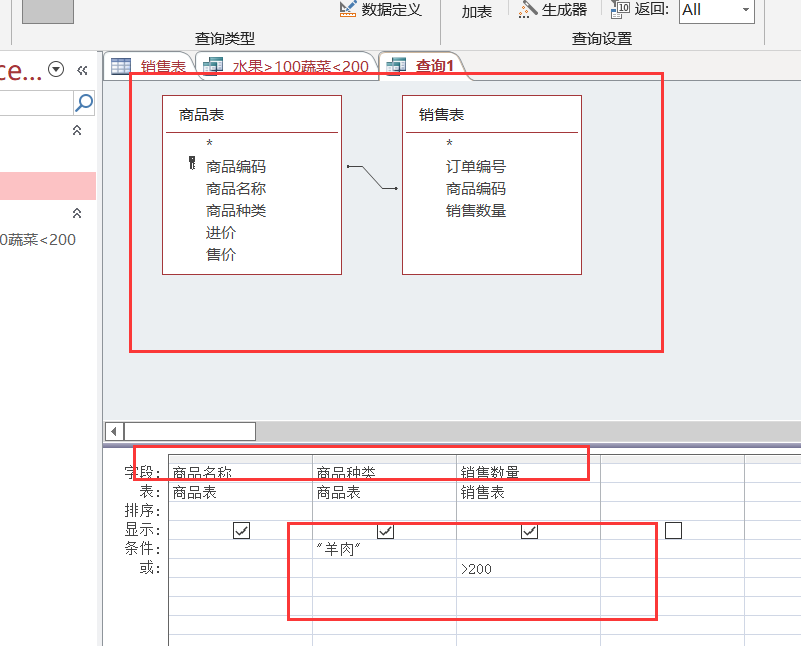Toggle the show checkbox under 商品种类
The width and height of the screenshot is (801, 646).
point(386,531)
